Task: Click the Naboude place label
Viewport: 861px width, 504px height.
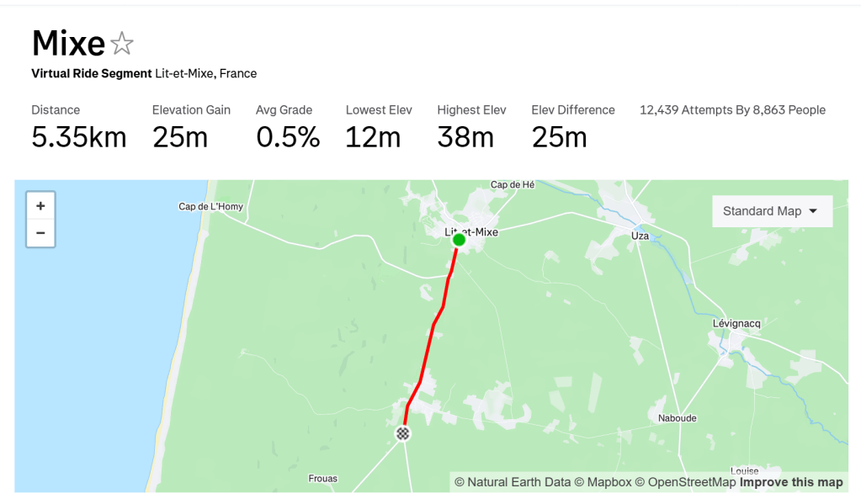Action: pos(676,417)
